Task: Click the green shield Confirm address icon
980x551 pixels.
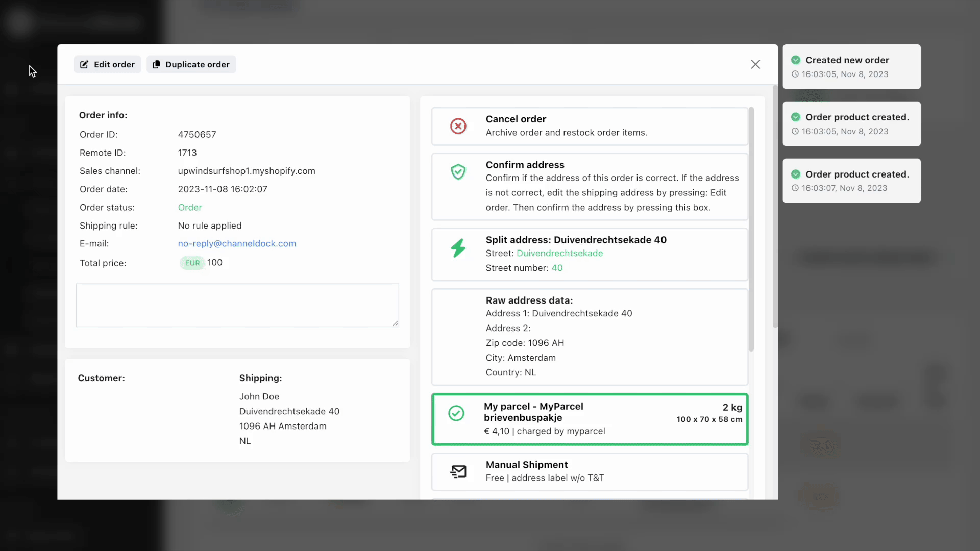Action: click(x=458, y=172)
